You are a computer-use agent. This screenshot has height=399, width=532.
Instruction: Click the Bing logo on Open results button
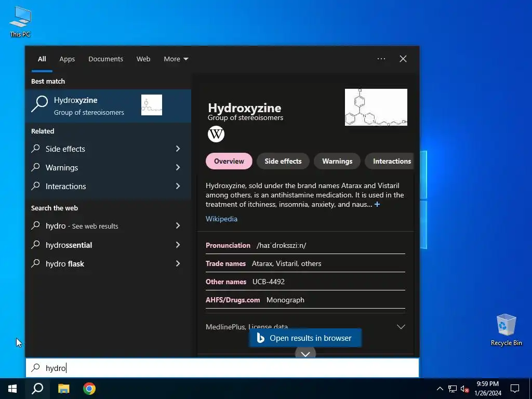pyautogui.click(x=260, y=338)
